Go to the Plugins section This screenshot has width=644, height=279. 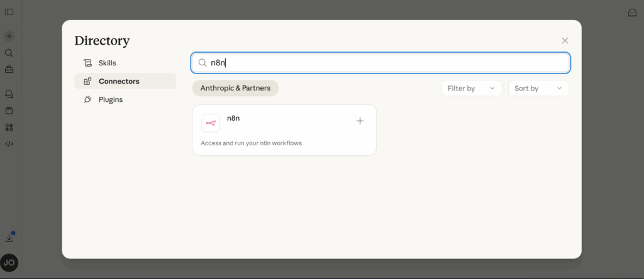(110, 99)
